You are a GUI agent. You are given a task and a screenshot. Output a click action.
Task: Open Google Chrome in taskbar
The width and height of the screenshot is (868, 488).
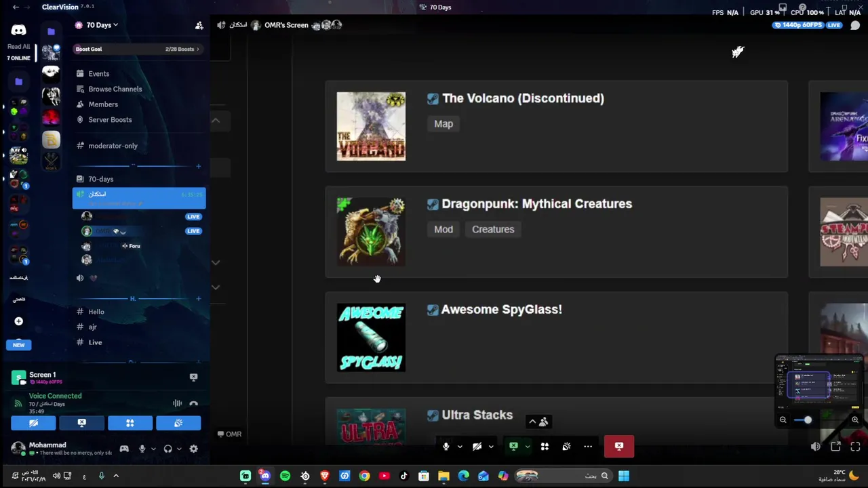coord(364,476)
